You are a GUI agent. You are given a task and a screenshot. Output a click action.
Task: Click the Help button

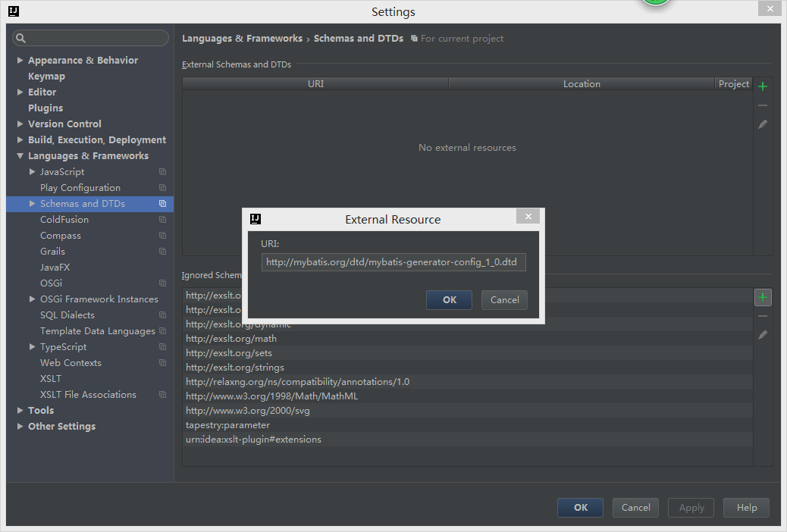click(x=746, y=507)
